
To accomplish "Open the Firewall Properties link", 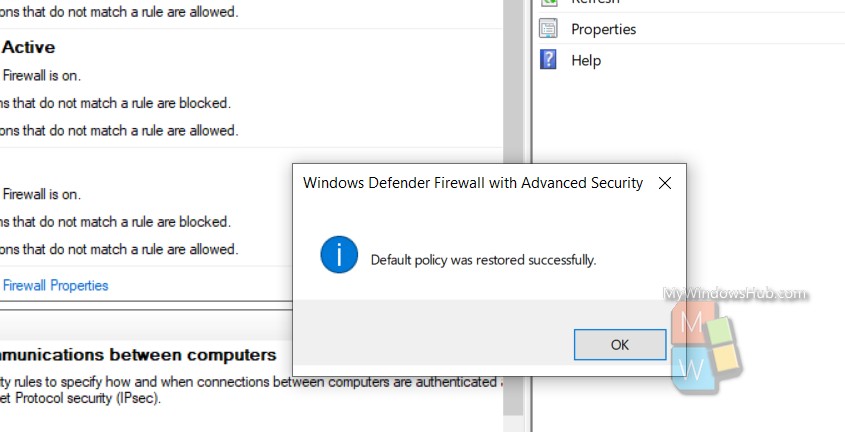I will [x=56, y=285].
